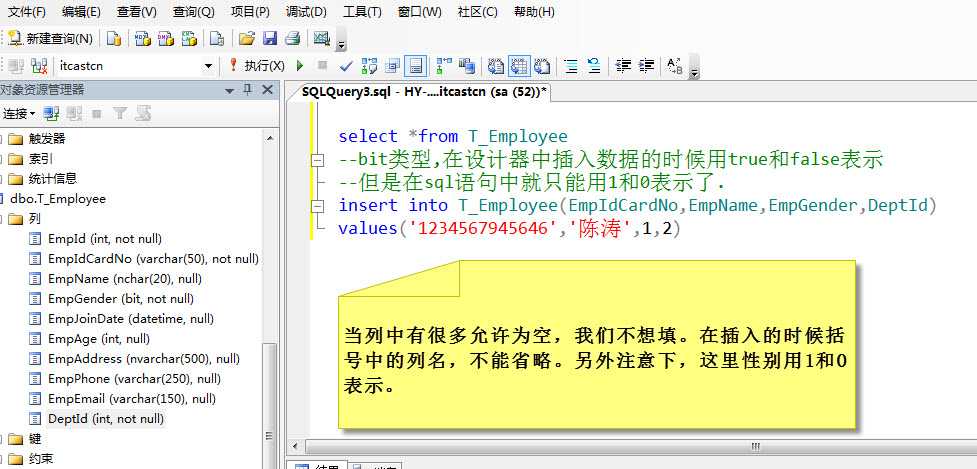Open the 查询(Q) menu

coord(194,12)
